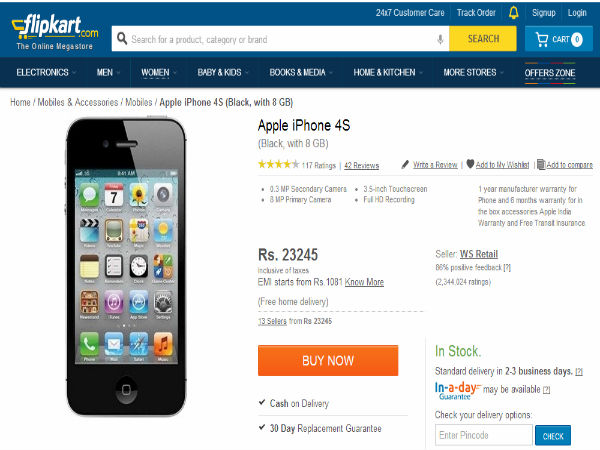Click the iPhone 4S product image
600x450 pixels.
(x=126, y=267)
